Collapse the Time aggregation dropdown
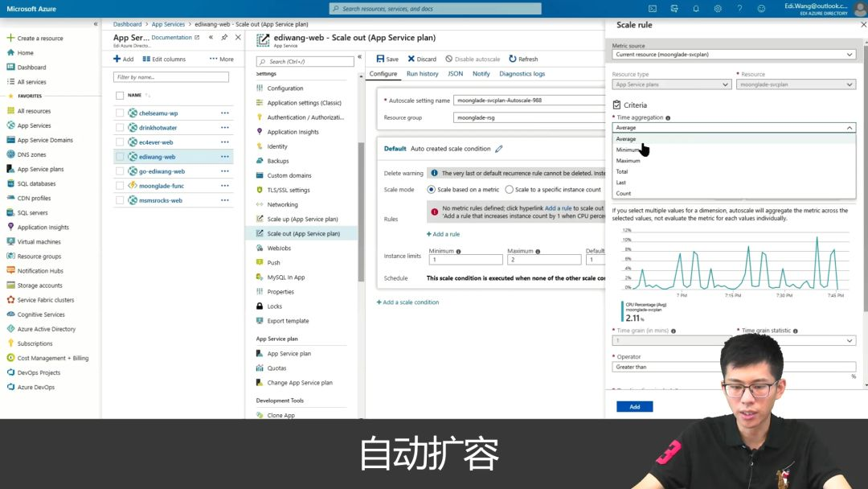The width and height of the screenshot is (868, 489). point(734,127)
